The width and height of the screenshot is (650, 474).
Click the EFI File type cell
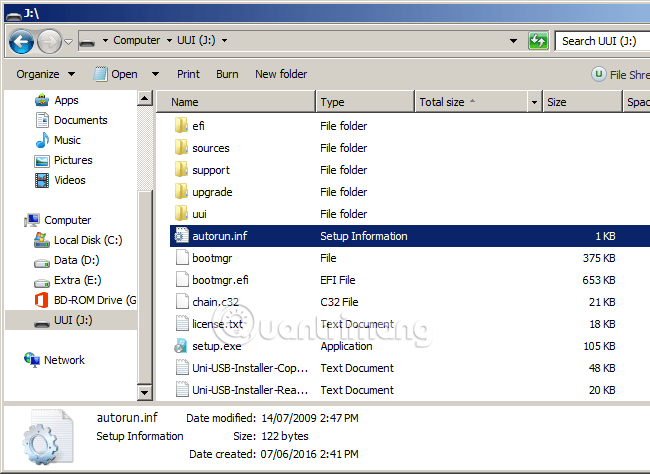point(337,280)
